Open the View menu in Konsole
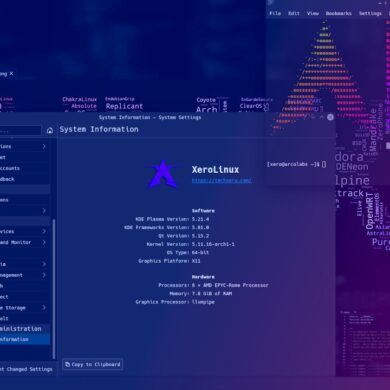The image size is (390, 390). point(313,13)
